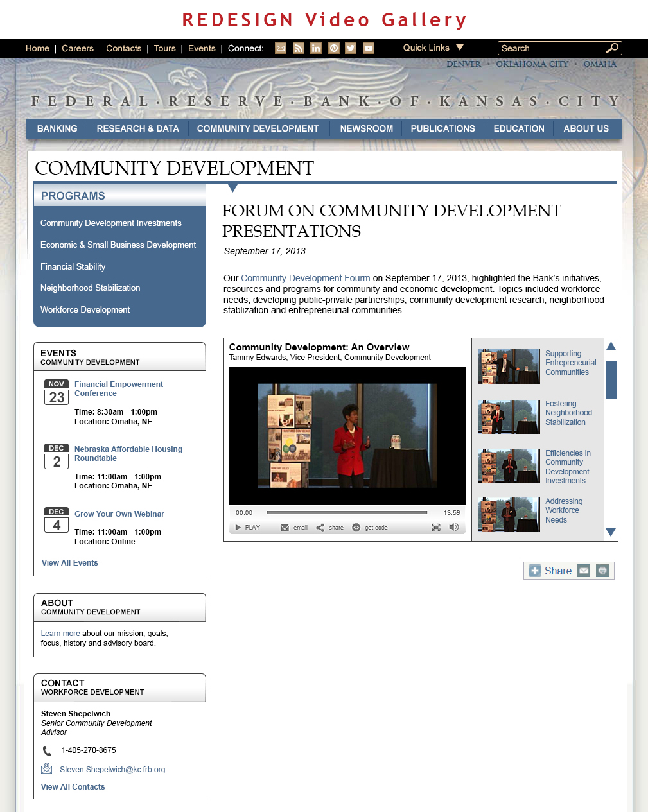
Task: Open Financial Stability program
Action: [x=73, y=266]
